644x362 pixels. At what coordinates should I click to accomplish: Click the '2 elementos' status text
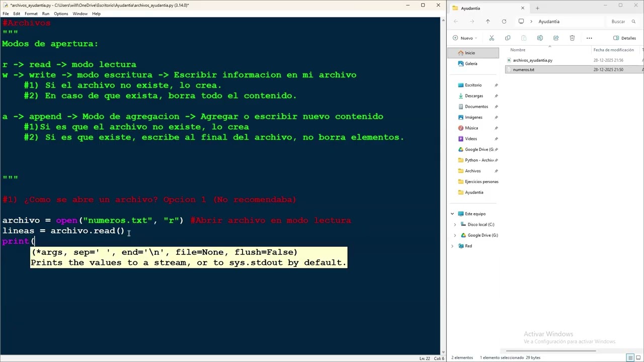point(462,357)
